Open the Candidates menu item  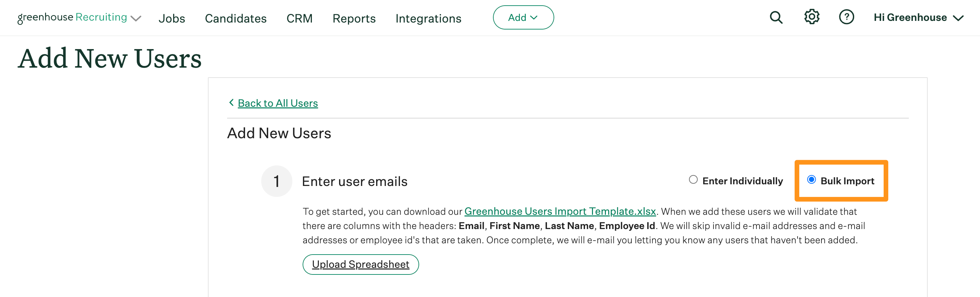click(235, 18)
